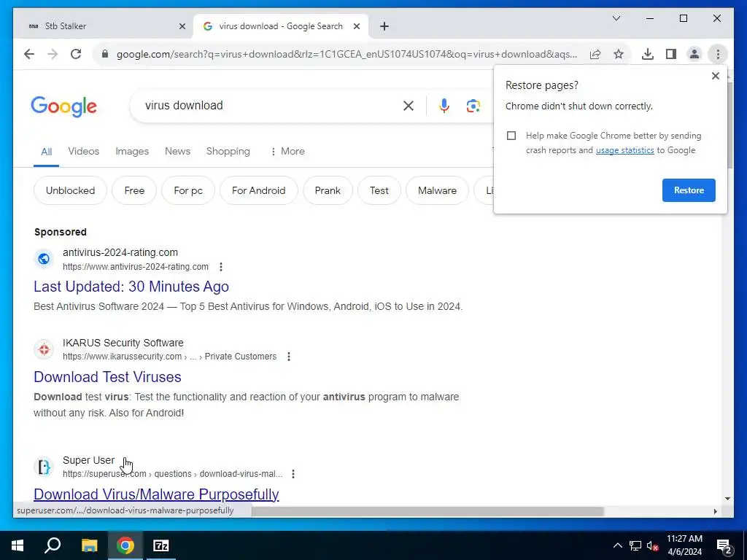Open options for Super User result

(x=293, y=474)
